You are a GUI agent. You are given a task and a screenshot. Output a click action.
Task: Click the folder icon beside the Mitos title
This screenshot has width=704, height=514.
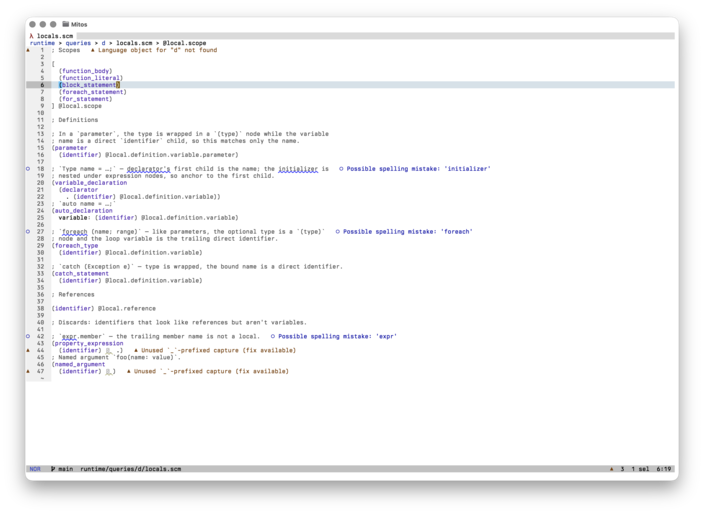point(66,24)
